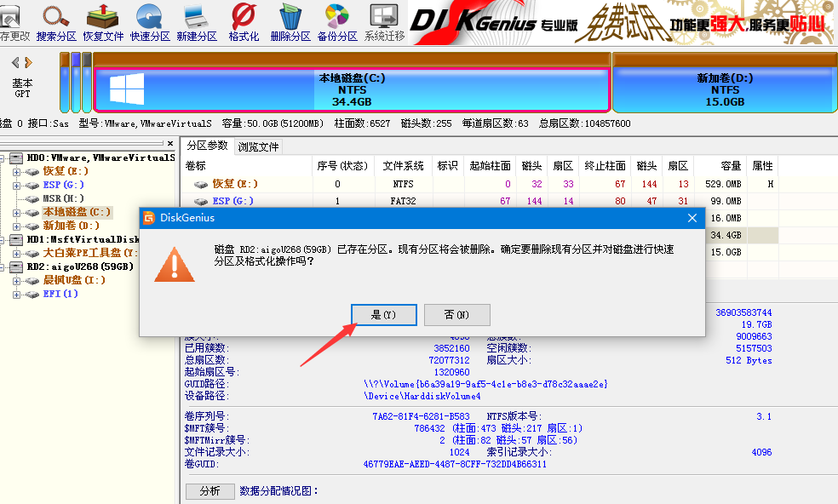838x504 pixels.
Task: Select 晨枫U盘 (I:) in the disk tree
Action: point(74,280)
